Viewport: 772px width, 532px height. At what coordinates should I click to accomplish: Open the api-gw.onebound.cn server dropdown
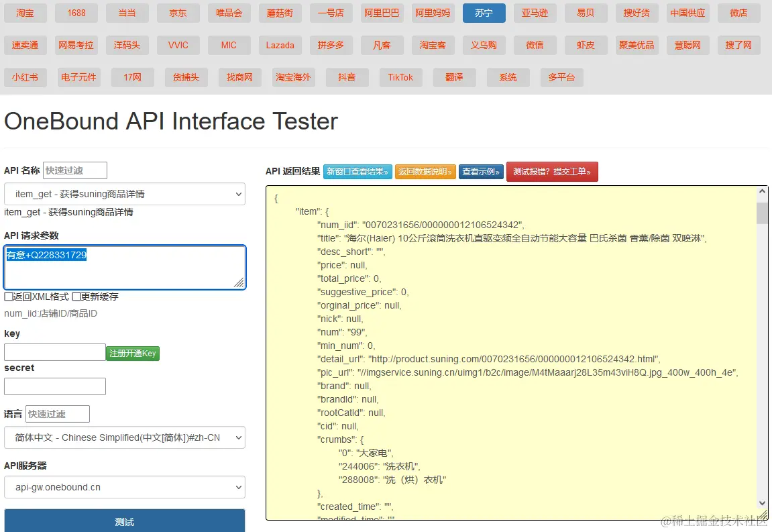(125, 487)
